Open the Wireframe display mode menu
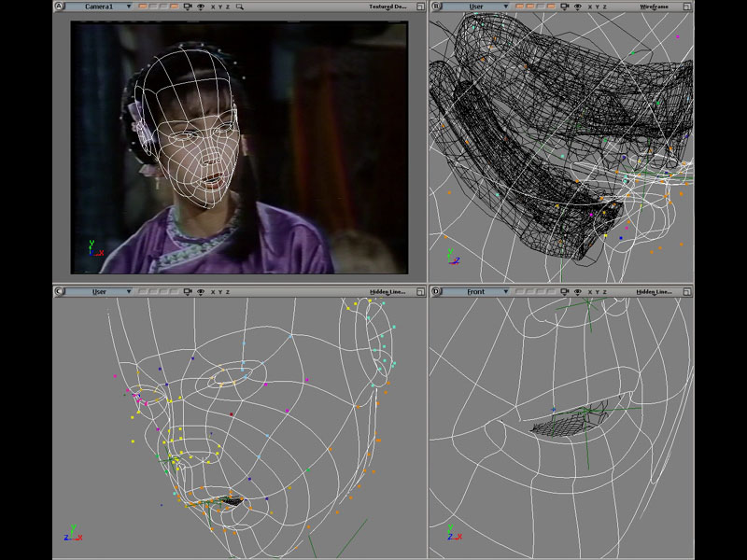Screen dimensions: 747x560 pyautogui.click(x=654, y=6)
